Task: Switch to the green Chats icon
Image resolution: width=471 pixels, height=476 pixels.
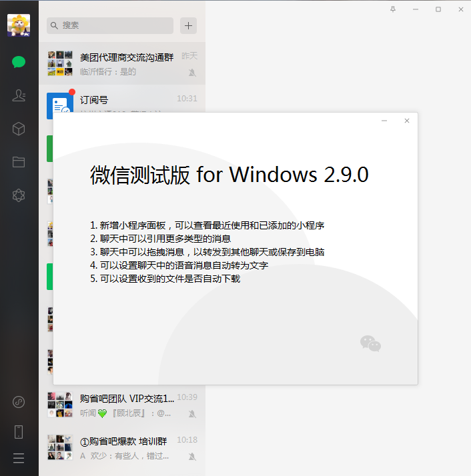Action: point(19,63)
